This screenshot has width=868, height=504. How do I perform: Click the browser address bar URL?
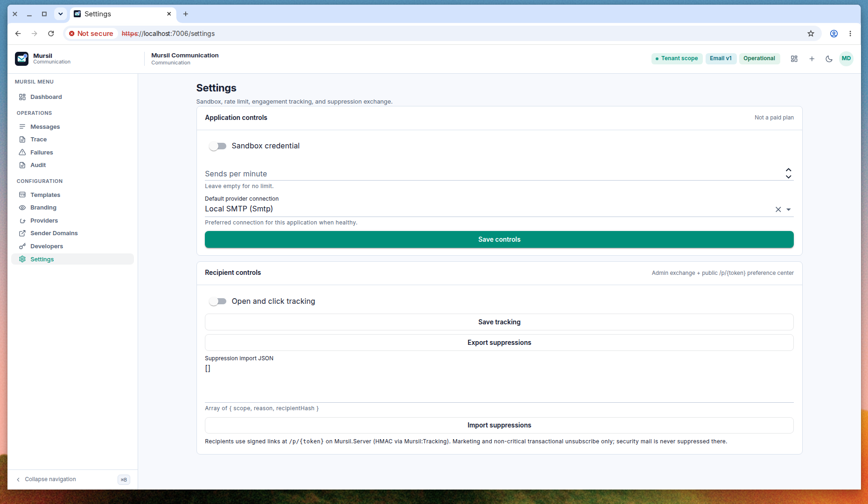tap(168, 34)
